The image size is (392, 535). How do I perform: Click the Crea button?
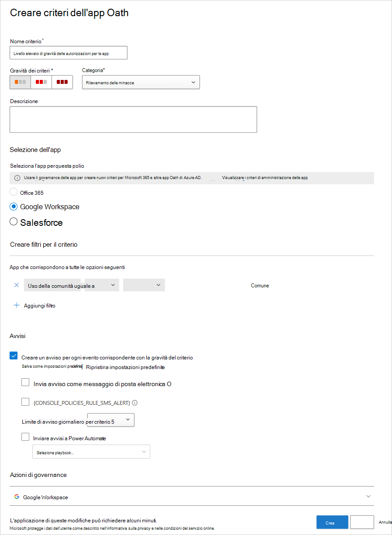332,522
